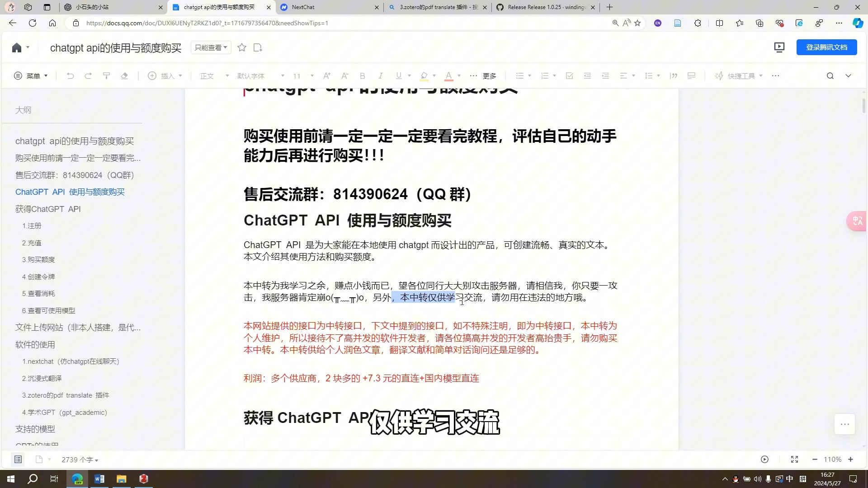Switch to zotero pdf translate tab
The image size is (868, 488).
pos(438,7)
